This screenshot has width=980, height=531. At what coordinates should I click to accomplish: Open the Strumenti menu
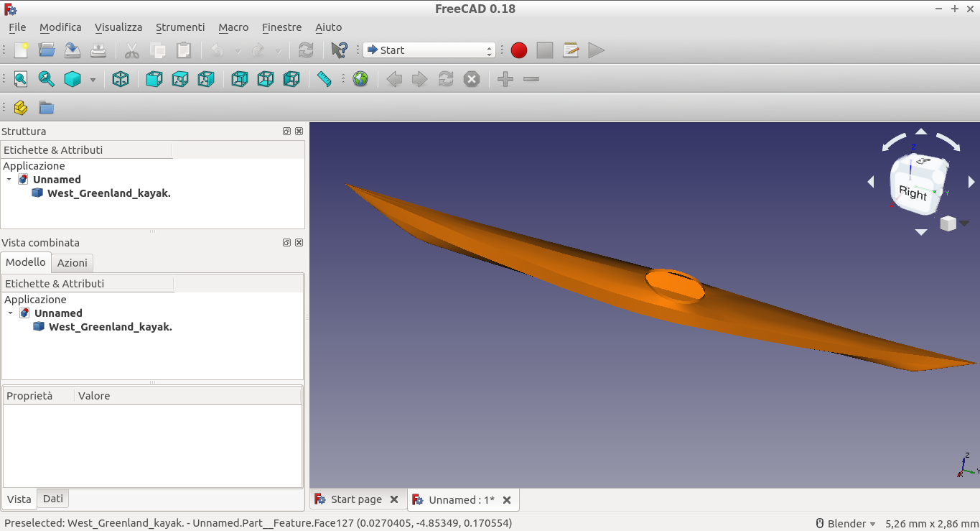[180, 27]
